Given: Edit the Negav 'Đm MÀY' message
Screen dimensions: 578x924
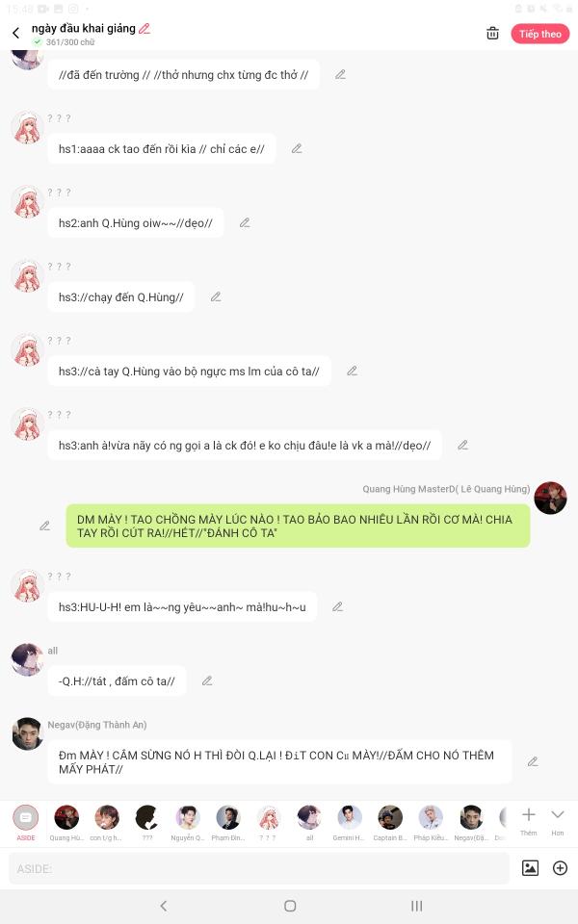Looking at the screenshot, I should 533,762.
